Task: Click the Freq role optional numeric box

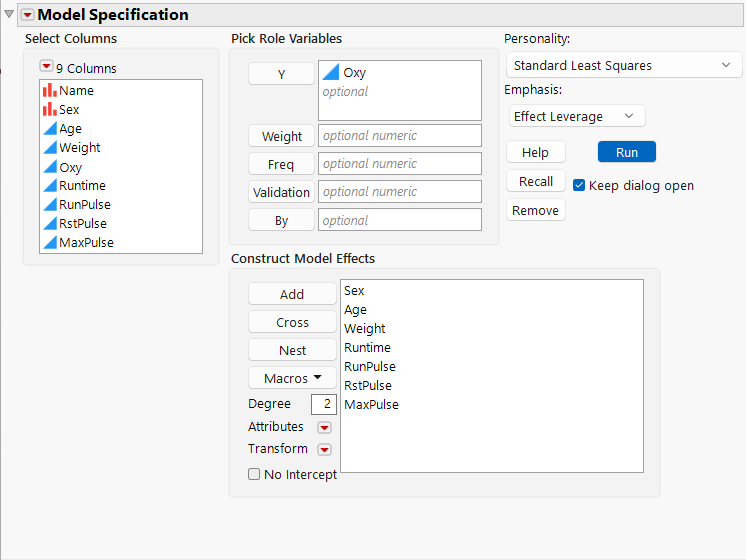Action: coord(400,164)
